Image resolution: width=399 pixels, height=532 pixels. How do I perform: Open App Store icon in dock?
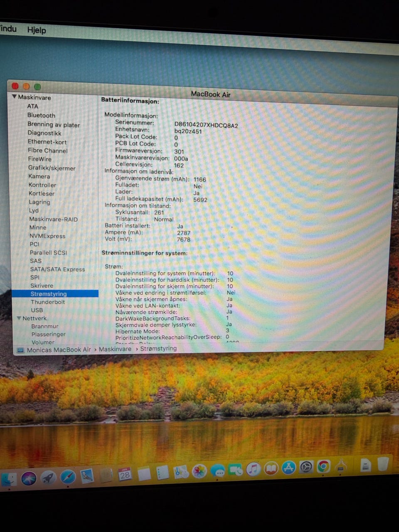288,468
